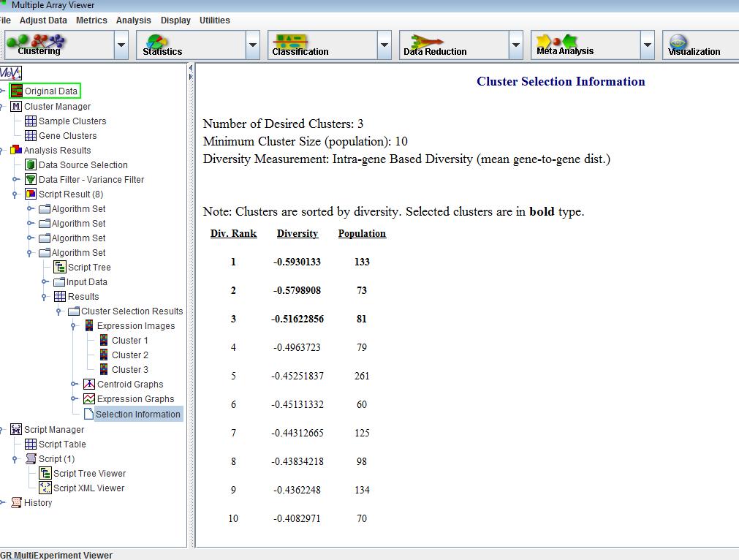The image size is (739, 560).
Task: Open the Statistics dropdown arrow
Action: (x=253, y=45)
